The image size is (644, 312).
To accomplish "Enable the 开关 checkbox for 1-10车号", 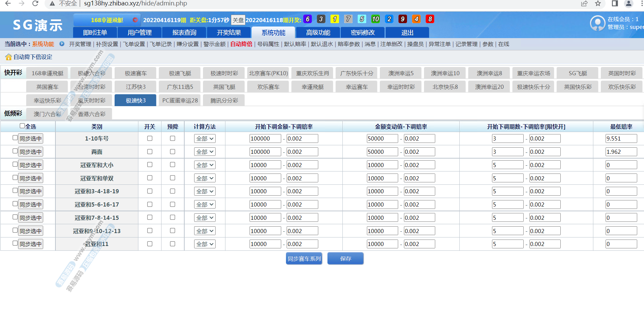I will 150,138.
